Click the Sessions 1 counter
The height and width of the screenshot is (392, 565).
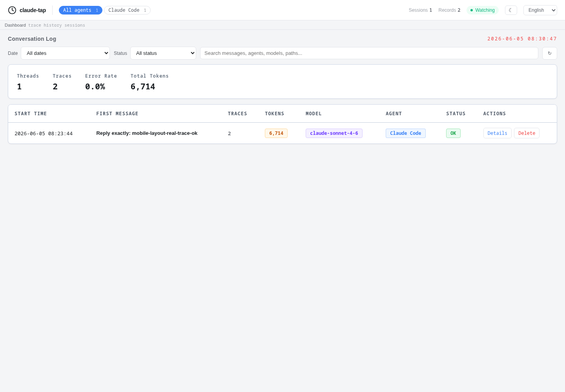click(420, 10)
